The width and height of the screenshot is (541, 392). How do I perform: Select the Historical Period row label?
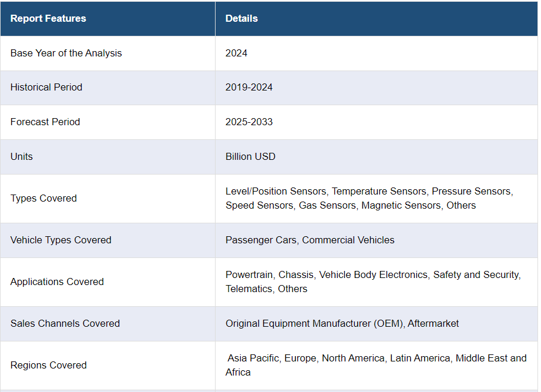click(46, 87)
